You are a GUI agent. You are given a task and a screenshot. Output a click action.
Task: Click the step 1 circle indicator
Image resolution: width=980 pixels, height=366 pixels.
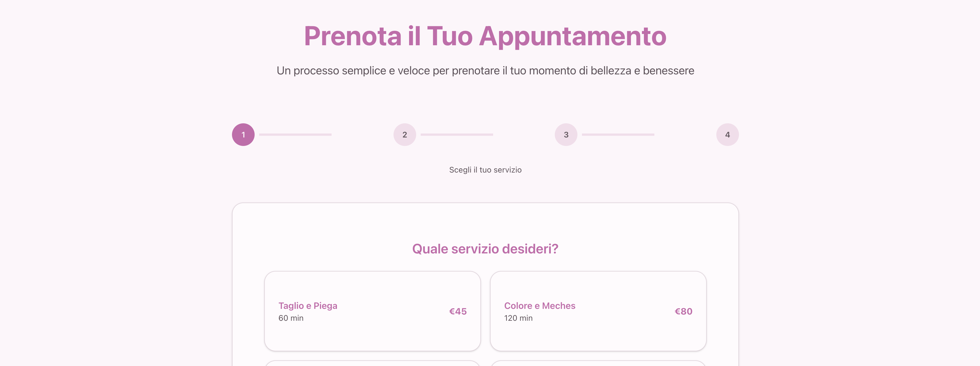pyautogui.click(x=243, y=135)
